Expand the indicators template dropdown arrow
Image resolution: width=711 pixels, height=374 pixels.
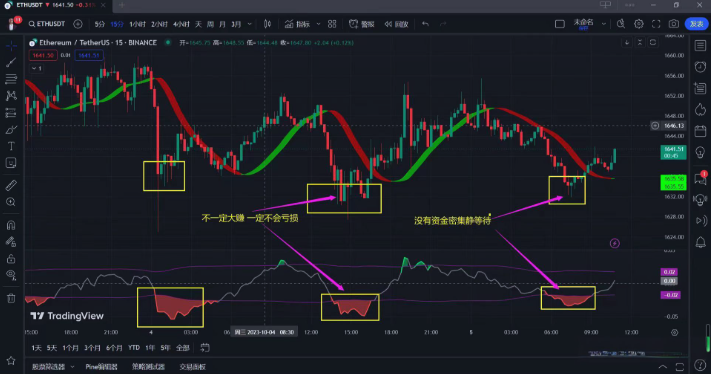(x=318, y=24)
